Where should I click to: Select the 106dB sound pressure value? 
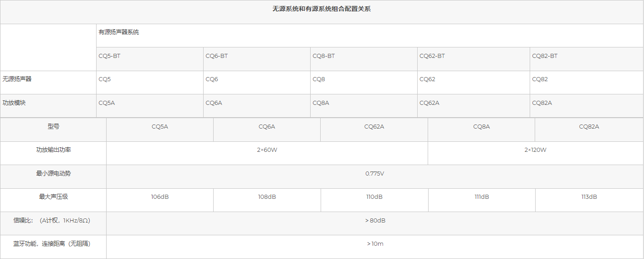[x=160, y=197]
